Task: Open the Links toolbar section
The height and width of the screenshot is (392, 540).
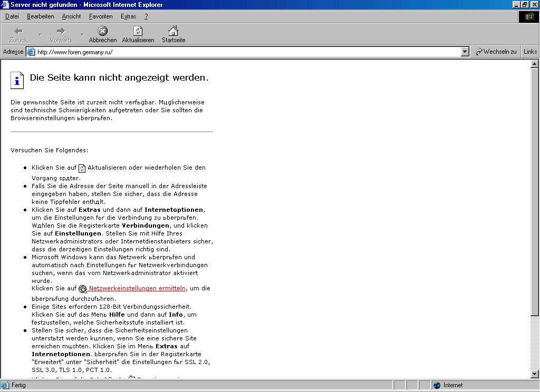Action: tap(530, 52)
